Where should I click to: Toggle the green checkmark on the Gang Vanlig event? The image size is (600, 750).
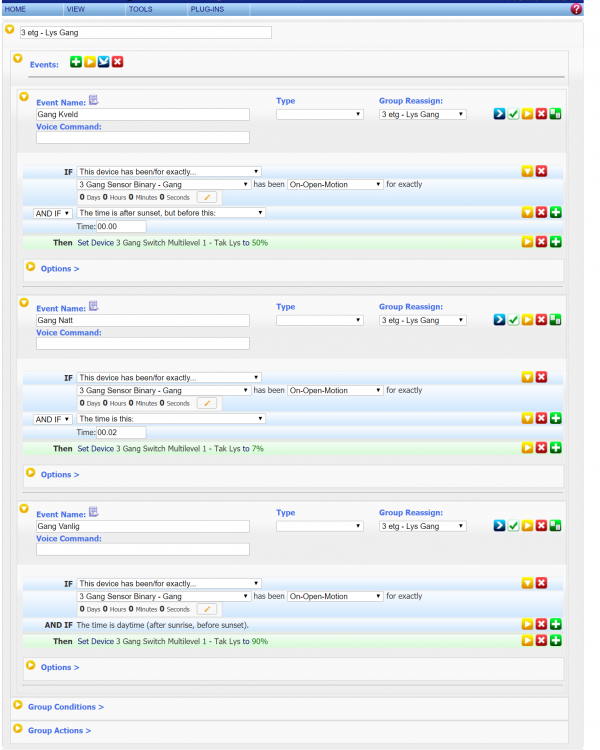(513, 526)
